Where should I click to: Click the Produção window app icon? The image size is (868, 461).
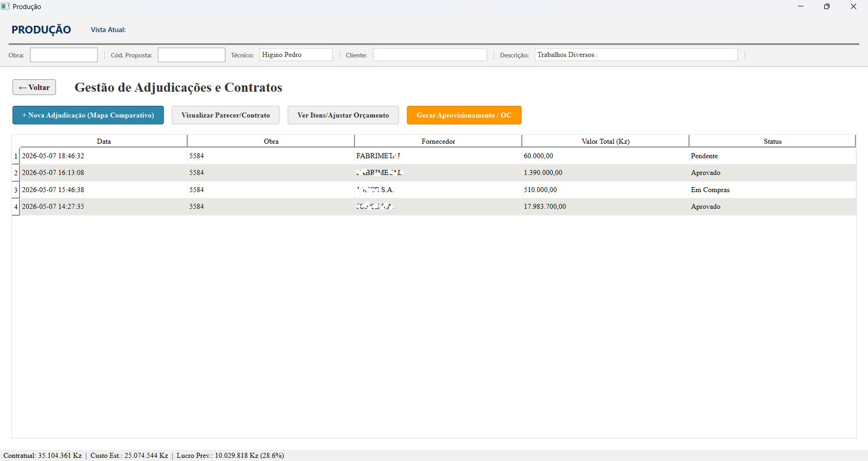(5, 7)
